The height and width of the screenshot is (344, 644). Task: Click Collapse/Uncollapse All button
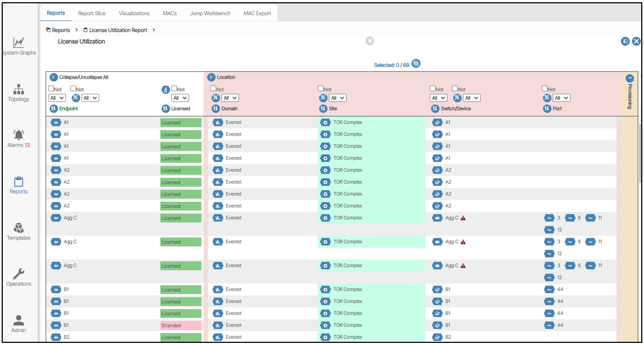(x=54, y=77)
